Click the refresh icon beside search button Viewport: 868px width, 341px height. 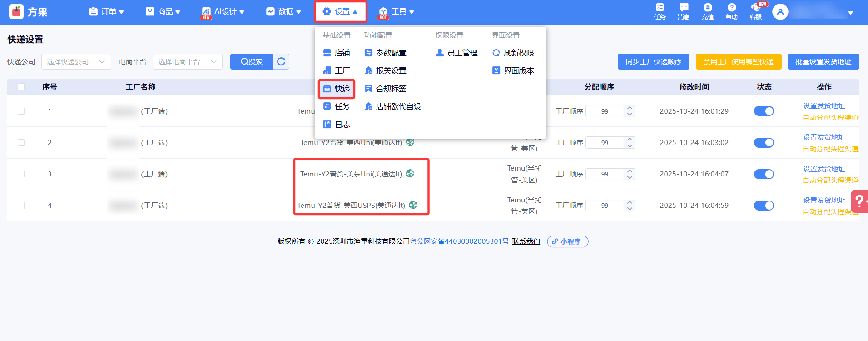coord(281,62)
